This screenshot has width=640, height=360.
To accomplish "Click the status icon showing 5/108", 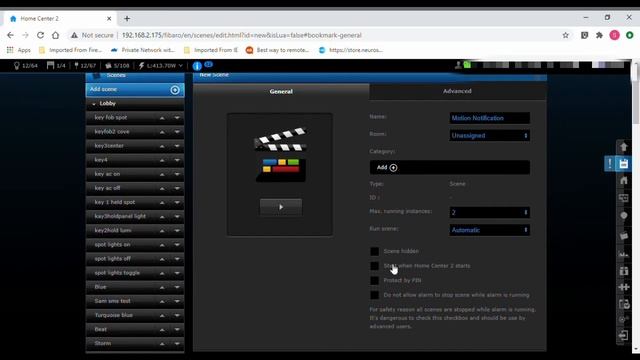I will [x=108, y=65].
